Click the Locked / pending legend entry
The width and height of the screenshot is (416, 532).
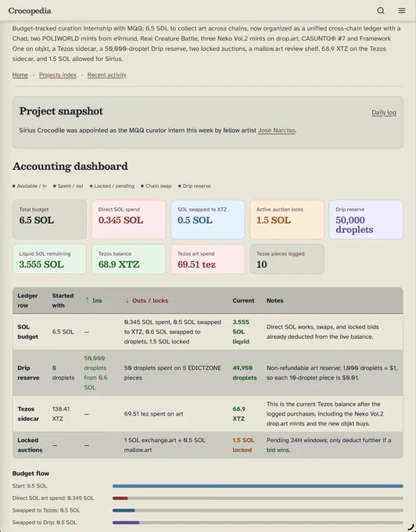coord(112,186)
